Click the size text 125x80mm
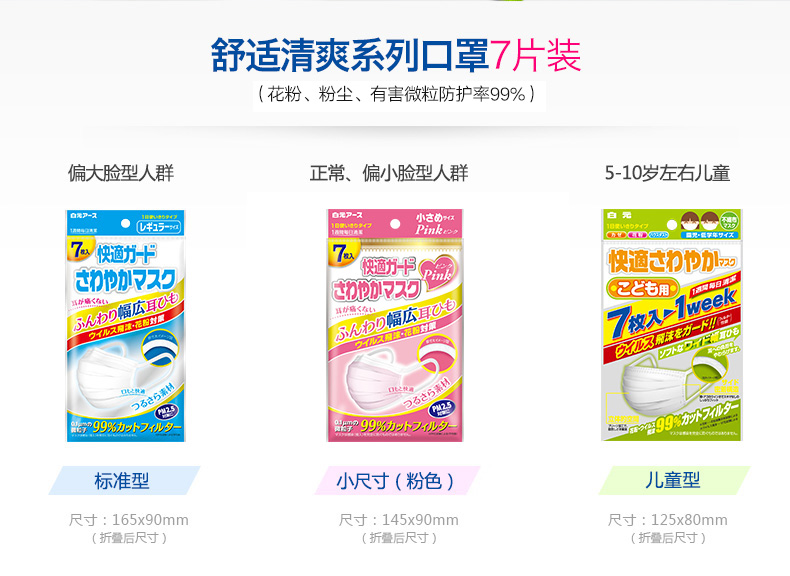 tap(689, 520)
